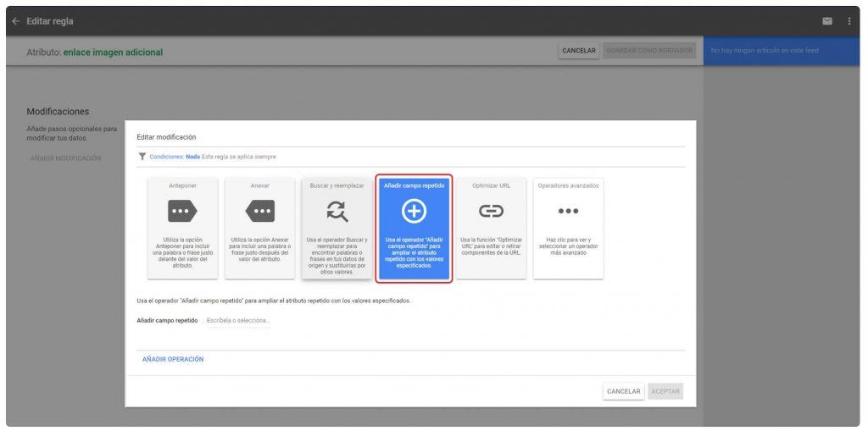Click CANCELAR button in the dialog footer
Viewport: 868px width, 431px height.
[623, 391]
